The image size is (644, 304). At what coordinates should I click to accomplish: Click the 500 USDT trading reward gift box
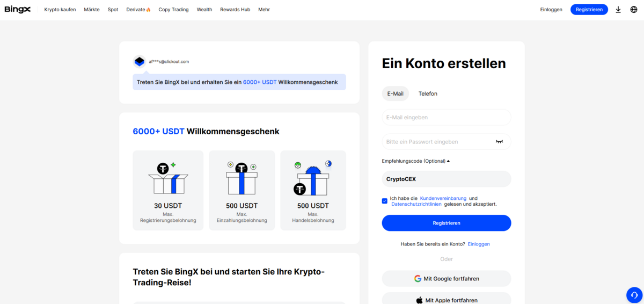[x=313, y=180]
